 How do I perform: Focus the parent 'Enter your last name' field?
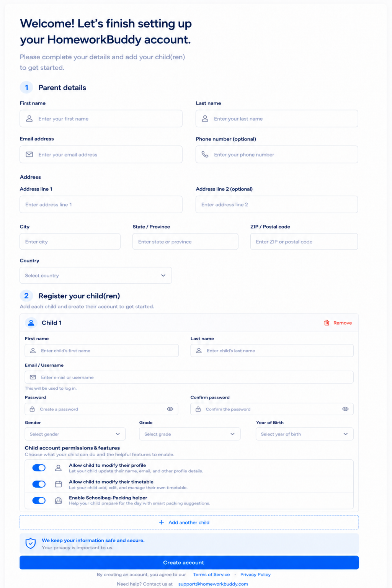point(277,119)
